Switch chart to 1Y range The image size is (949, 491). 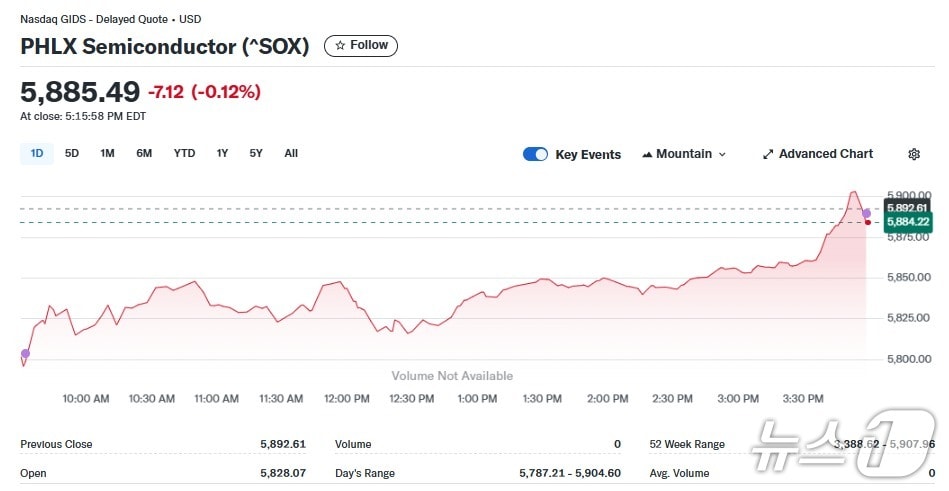(x=222, y=153)
